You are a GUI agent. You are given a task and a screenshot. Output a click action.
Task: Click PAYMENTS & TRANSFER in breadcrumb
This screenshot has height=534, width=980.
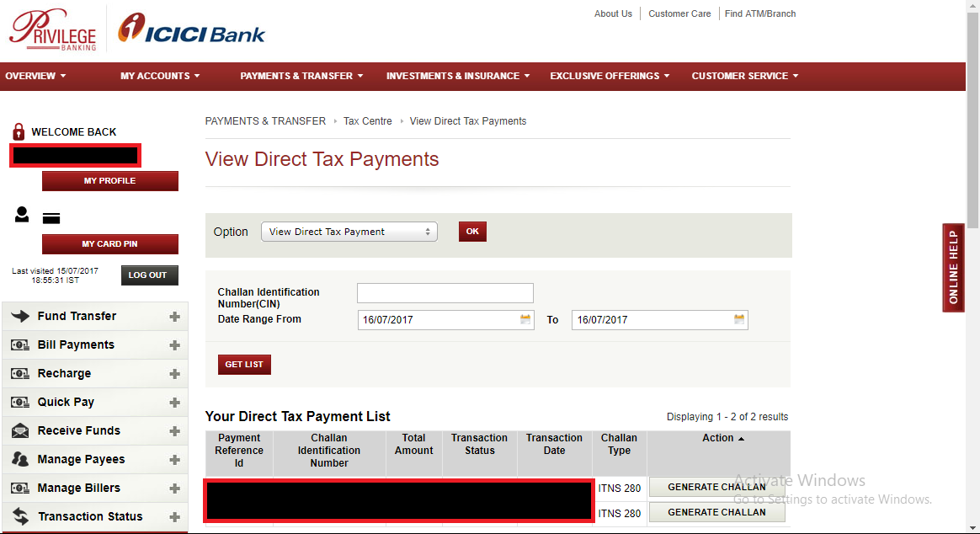coord(265,121)
